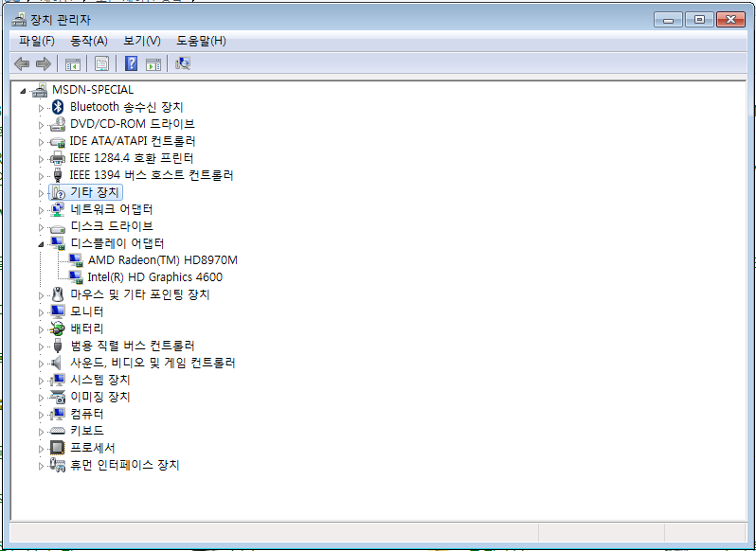
Task: Collapse the 디스플레이 어댑터 node
Action: tap(41, 243)
